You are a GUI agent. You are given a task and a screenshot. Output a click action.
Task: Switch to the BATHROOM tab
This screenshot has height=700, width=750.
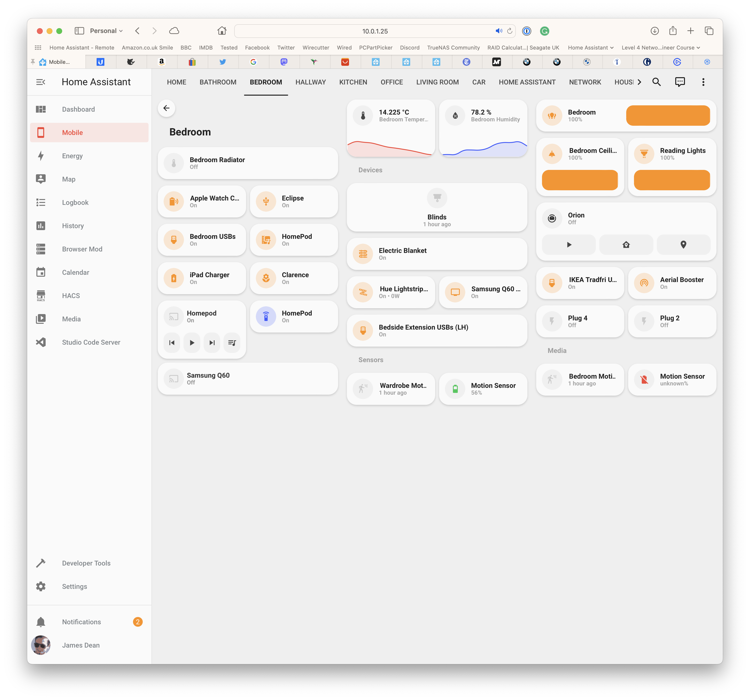click(218, 82)
